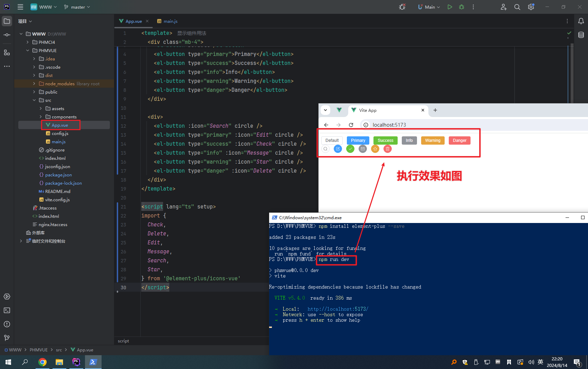Open Search Everywhere magnifier
Image resolution: width=588 pixels, height=369 pixels.
click(517, 7)
